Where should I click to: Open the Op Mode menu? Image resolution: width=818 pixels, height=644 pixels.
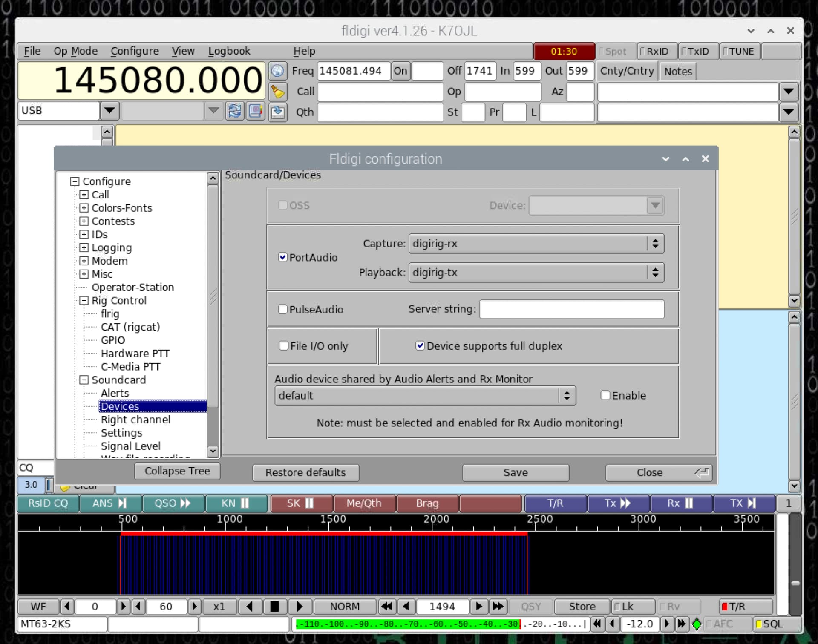(x=75, y=51)
